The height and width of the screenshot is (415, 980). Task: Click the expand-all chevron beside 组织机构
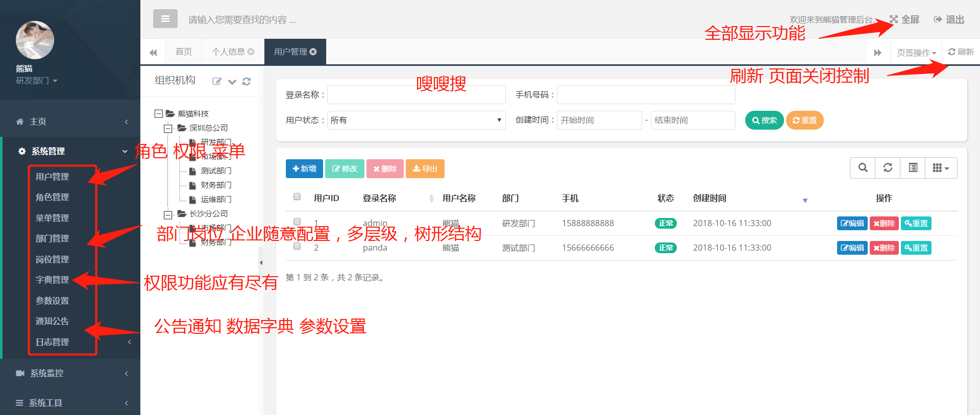pos(232,82)
